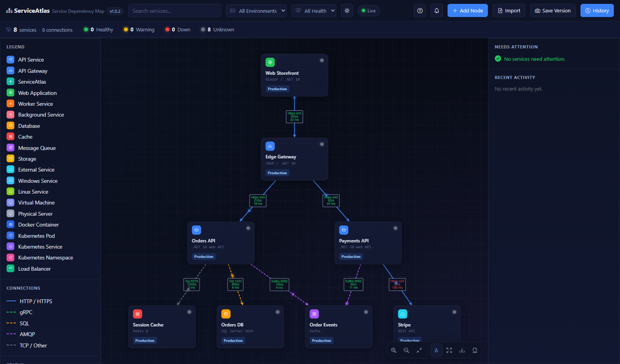The width and height of the screenshot is (620, 364).
Task: Click the ServiceAtlas logo icon
Action: (9, 11)
